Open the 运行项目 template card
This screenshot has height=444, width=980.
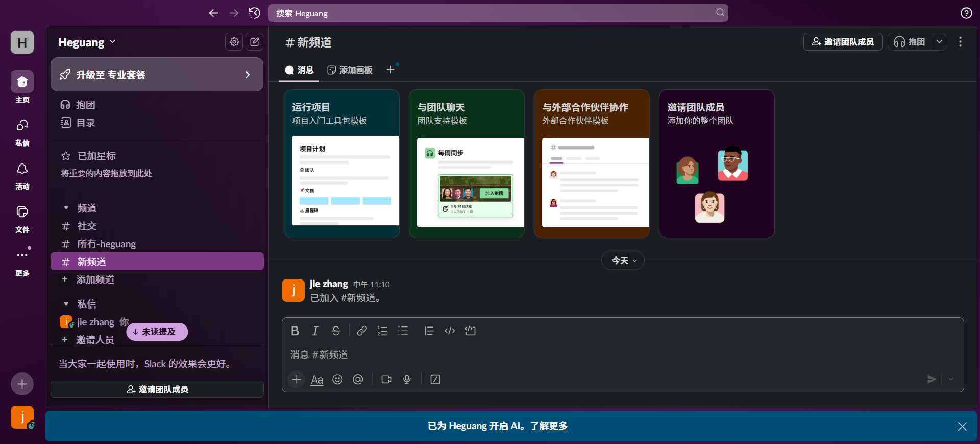tap(341, 163)
